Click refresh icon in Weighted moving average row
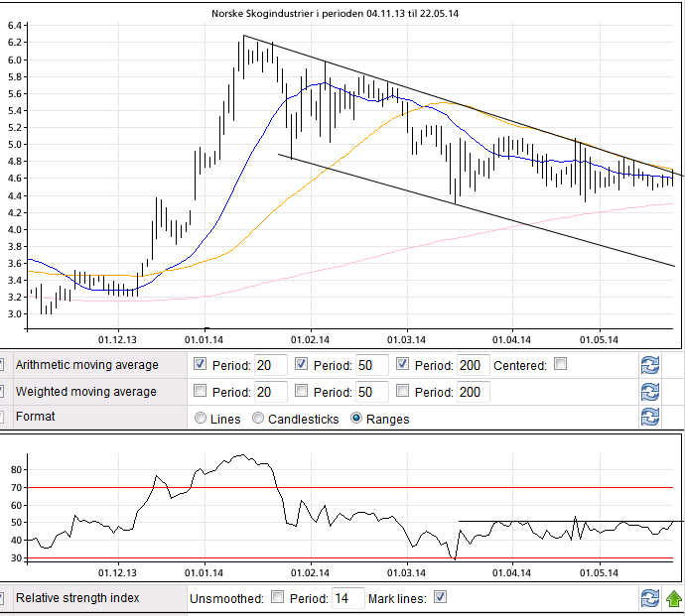 (x=650, y=392)
